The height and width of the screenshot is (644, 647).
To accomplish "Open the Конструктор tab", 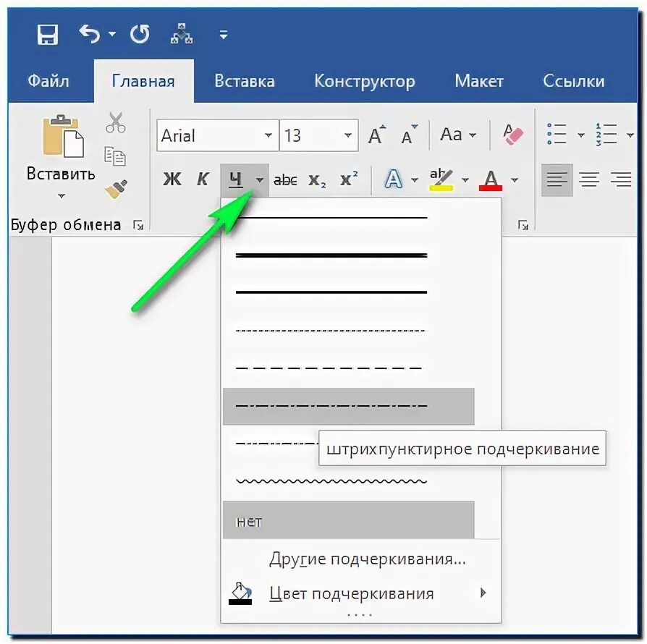I will (x=364, y=81).
